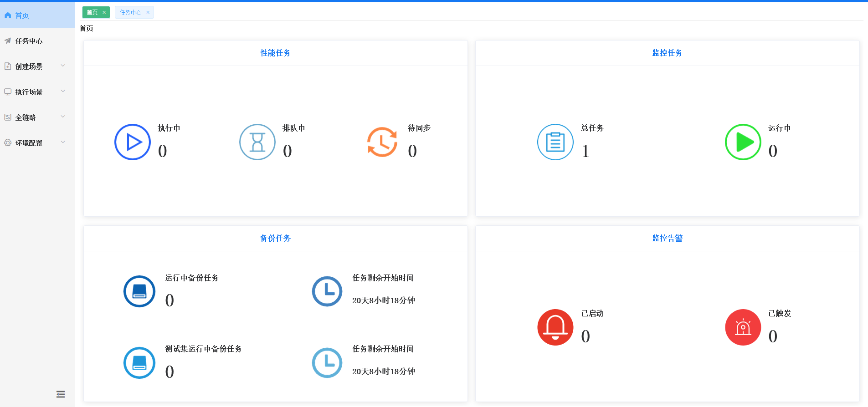Click the 监控告警 card title link
The image size is (868, 407).
coord(667,239)
